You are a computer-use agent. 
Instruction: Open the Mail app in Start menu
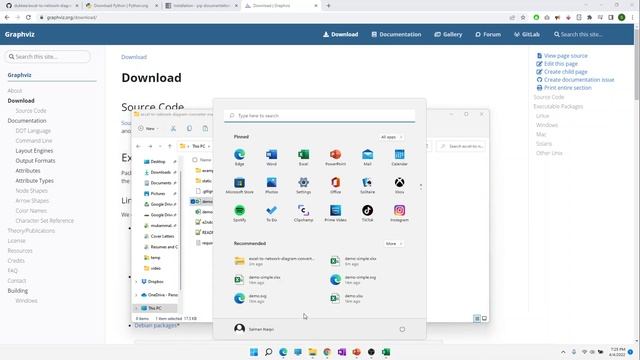point(367,157)
